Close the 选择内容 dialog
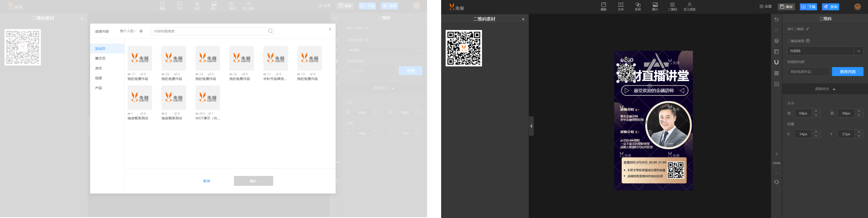The width and height of the screenshot is (868, 218). tap(330, 29)
